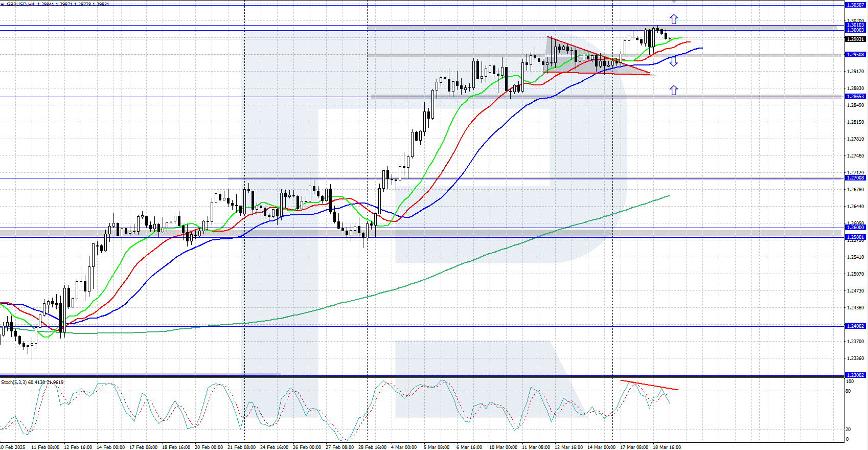Click the black current price label 1.29831
868x450 pixels.
tap(855, 39)
